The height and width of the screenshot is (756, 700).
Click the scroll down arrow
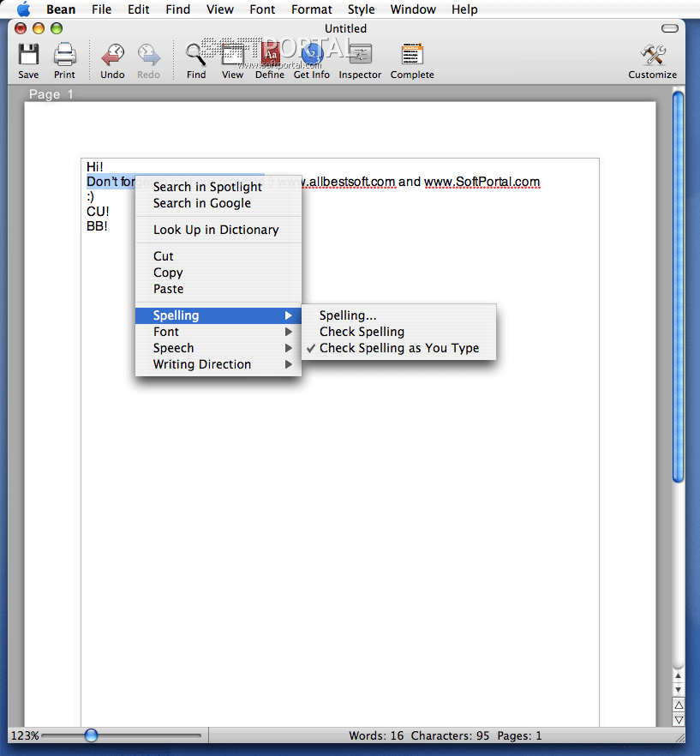click(679, 690)
